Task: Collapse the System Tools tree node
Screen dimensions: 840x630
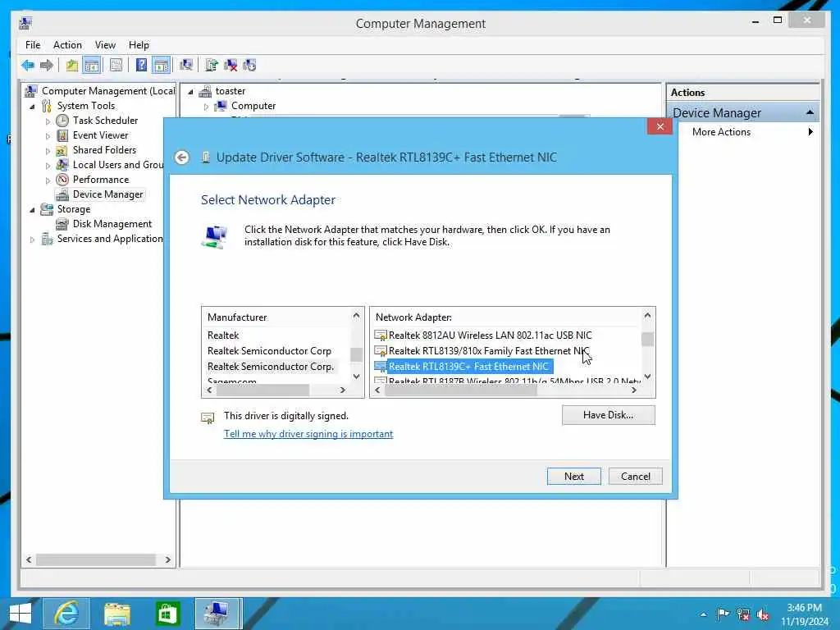Action: (x=32, y=106)
